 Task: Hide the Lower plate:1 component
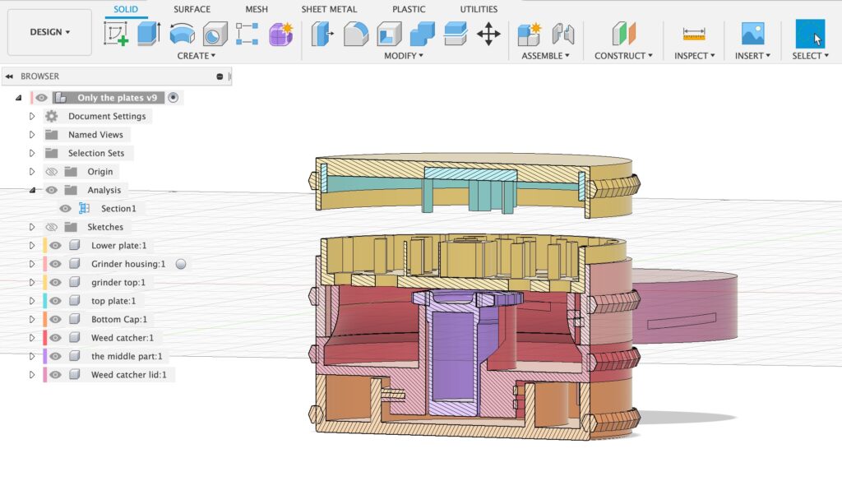pyautogui.click(x=55, y=246)
